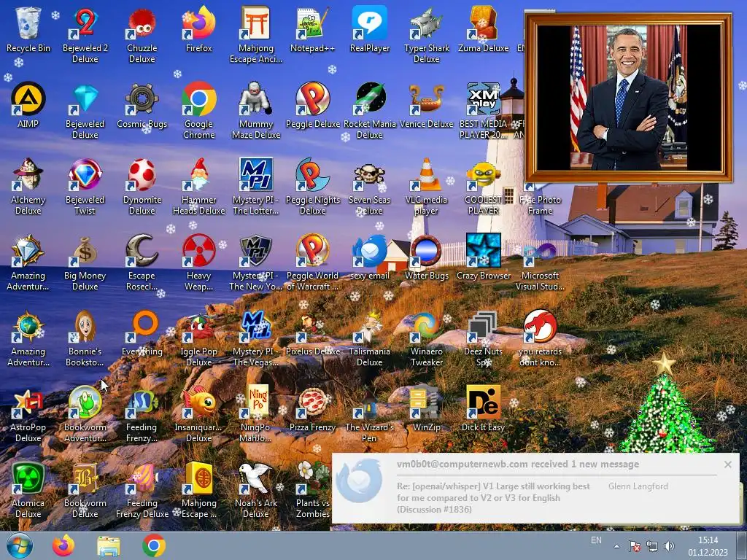This screenshot has width=747, height=560.
Task: Open Notepad++ desktop shortcut
Action: (x=312, y=29)
